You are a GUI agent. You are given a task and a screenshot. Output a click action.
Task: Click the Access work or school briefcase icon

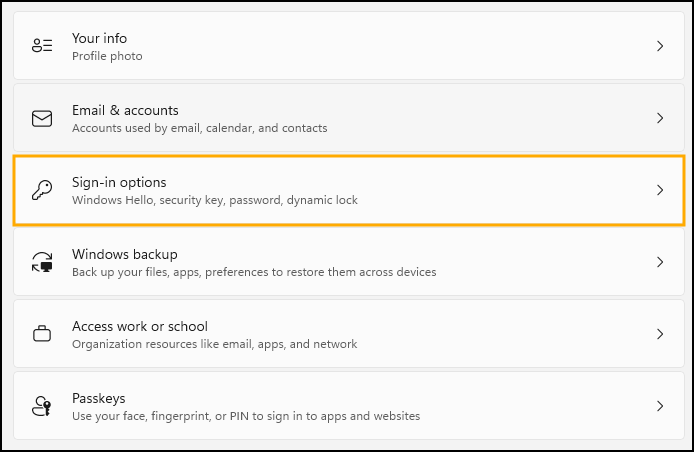click(x=42, y=334)
